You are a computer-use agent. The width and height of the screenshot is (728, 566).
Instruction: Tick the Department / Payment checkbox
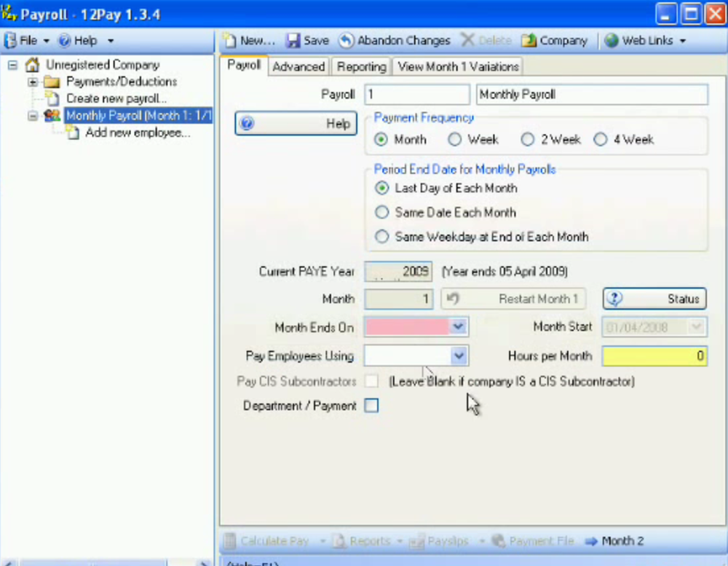371,406
